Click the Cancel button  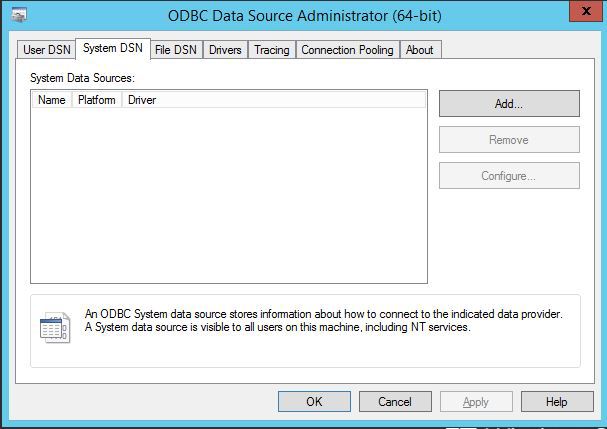tap(395, 402)
